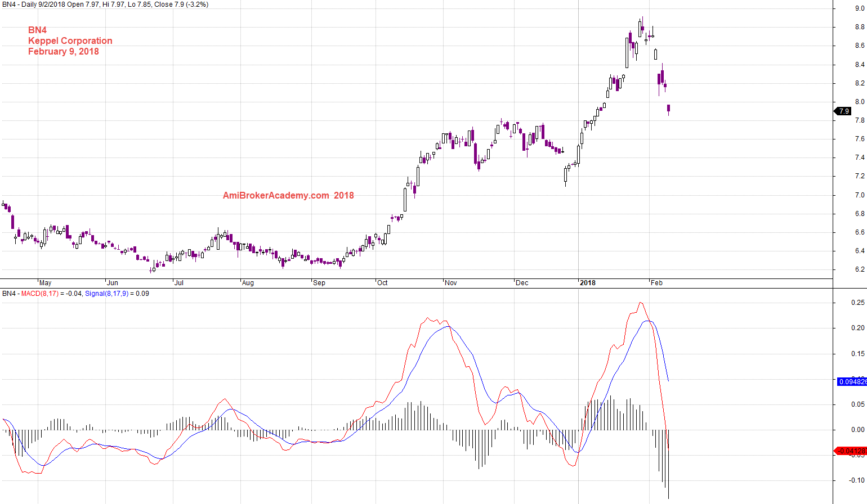Screen dimensions: 867x504
Task: Click the chart title with Daily 9/2/2018 OHLC values
Action: [x=105, y=4]
